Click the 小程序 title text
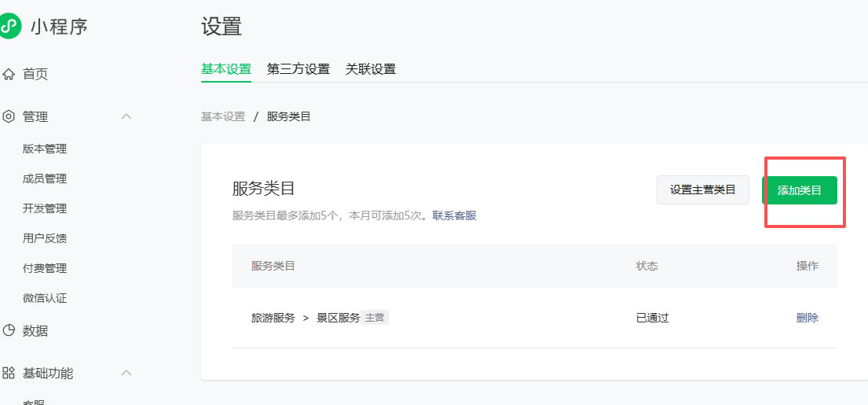868x405 pixels. 59,27
